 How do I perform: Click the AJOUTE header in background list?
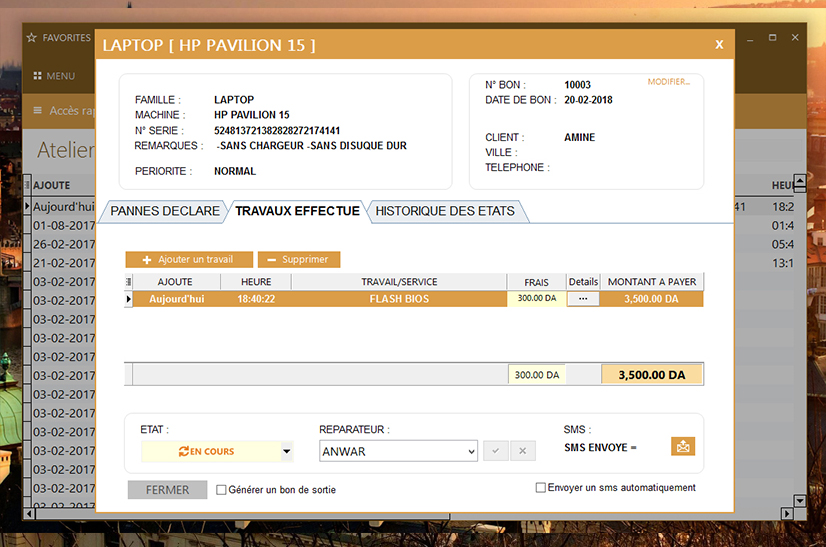(52, 185)
